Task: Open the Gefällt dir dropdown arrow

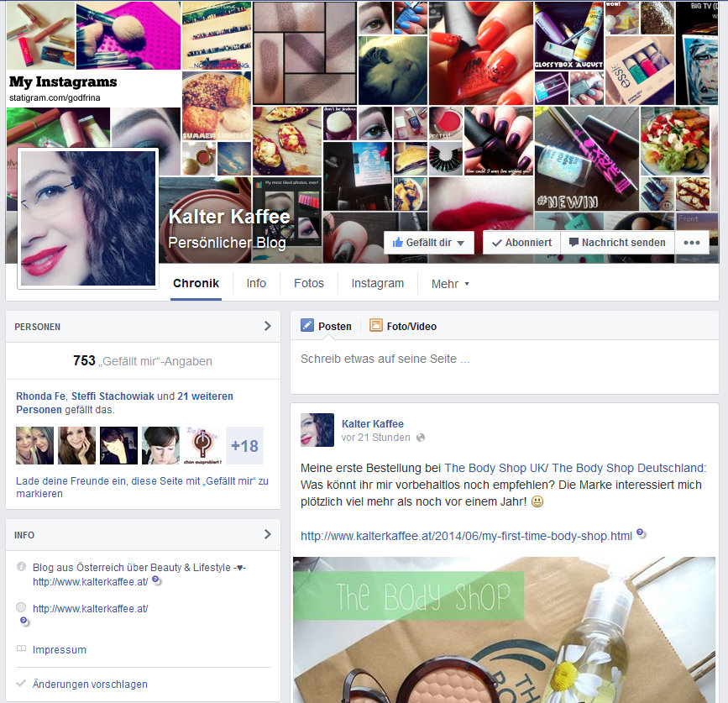Action: 461,244
